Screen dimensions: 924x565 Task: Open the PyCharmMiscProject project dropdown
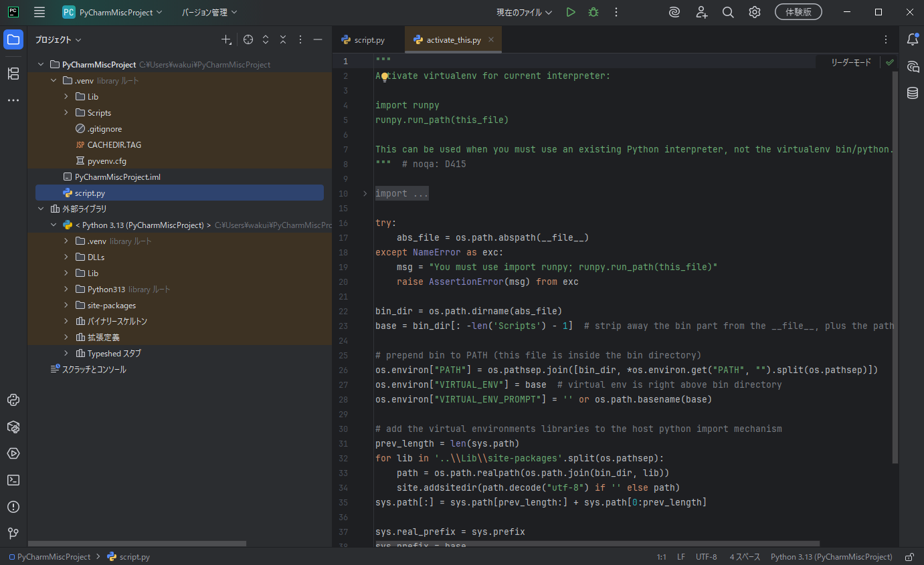[x=112, y=12]
